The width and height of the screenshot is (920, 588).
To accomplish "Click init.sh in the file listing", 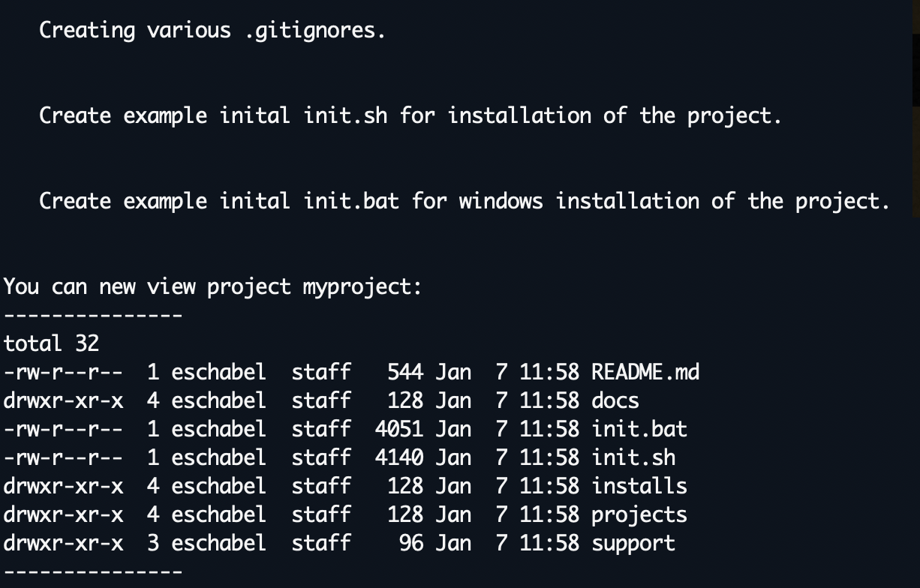I will pyautogui.click(x=633, y=457).
